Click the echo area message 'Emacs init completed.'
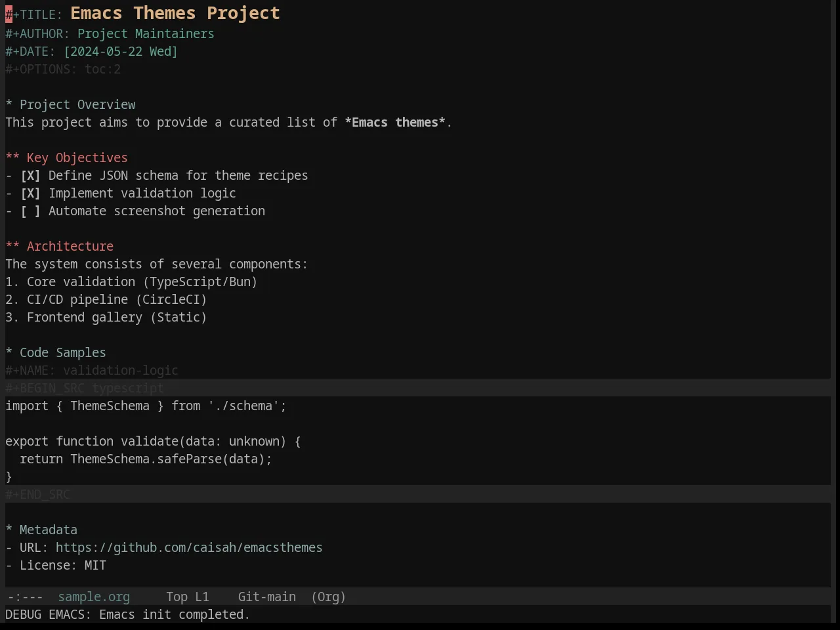840x630 pixels. tap(175, 615)
